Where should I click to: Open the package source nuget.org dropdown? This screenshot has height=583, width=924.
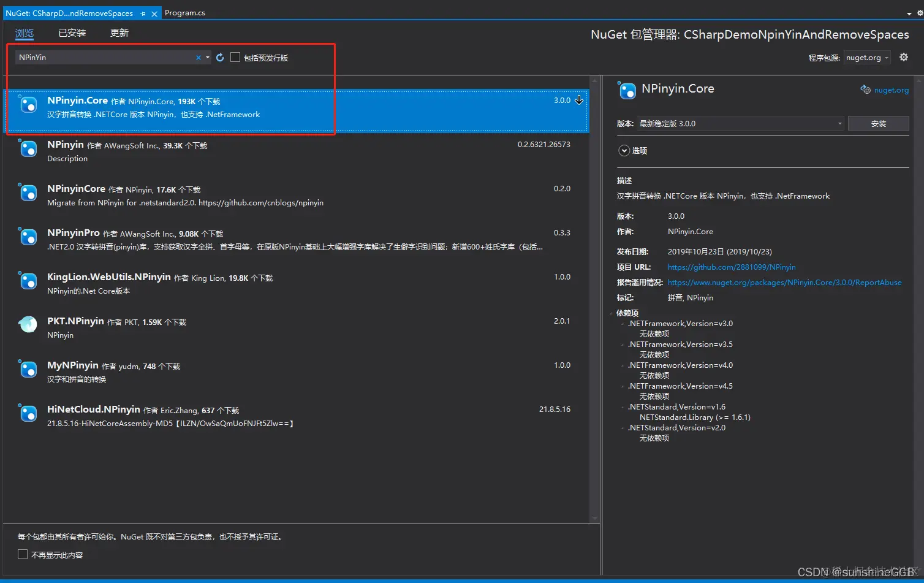pyautogui.click(x=867, y=58)
